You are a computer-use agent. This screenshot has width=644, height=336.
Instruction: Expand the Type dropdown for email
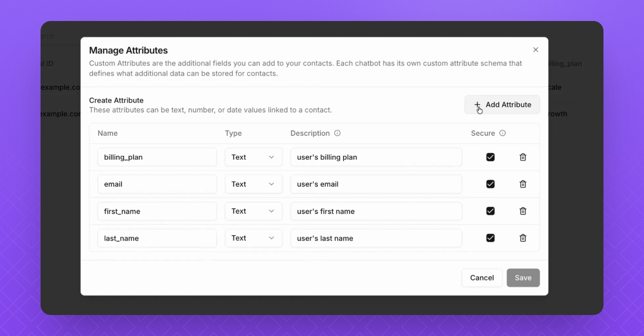click(253, 184)
